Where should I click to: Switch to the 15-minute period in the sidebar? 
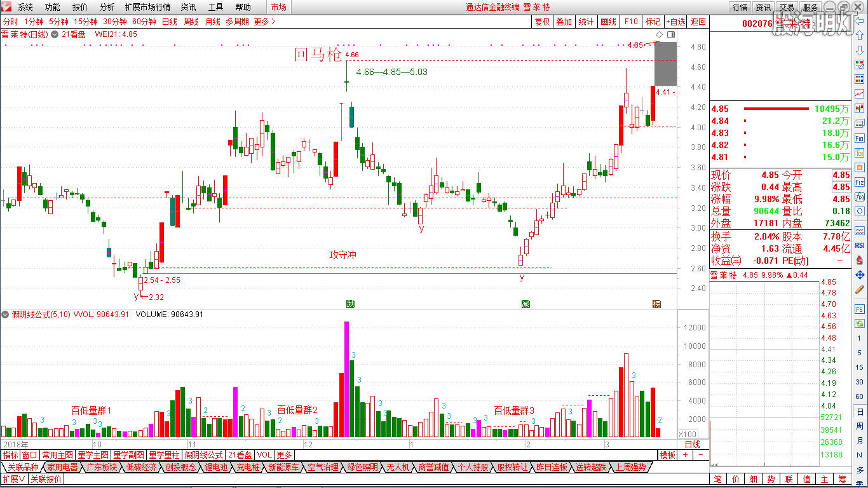point(860,367)
